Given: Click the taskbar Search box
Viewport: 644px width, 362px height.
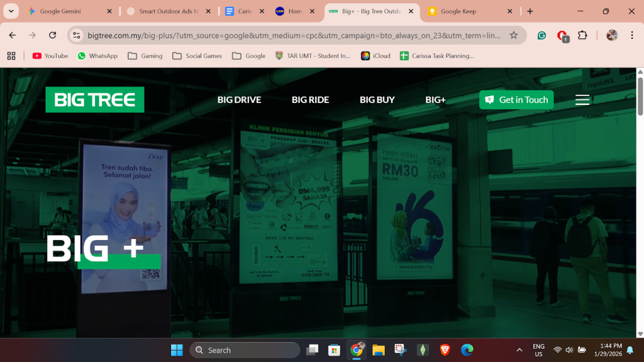Looking at the screenshot, I should coord(245,350).
